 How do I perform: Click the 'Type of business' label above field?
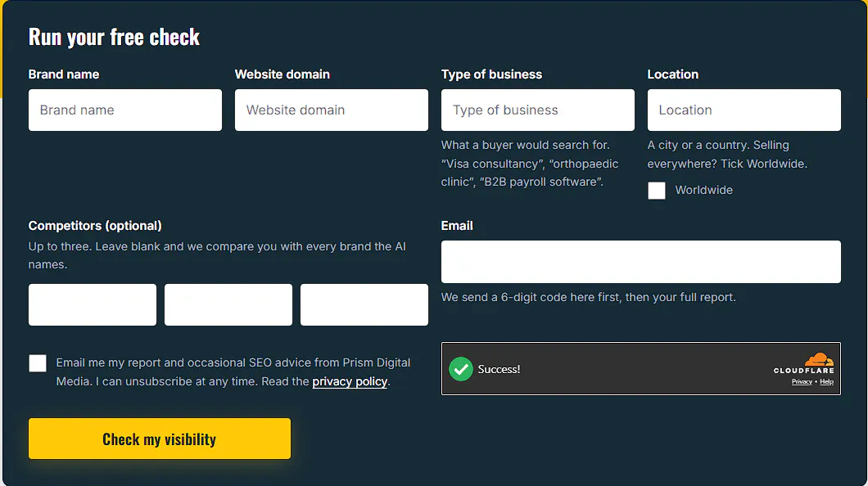point(491,74)
